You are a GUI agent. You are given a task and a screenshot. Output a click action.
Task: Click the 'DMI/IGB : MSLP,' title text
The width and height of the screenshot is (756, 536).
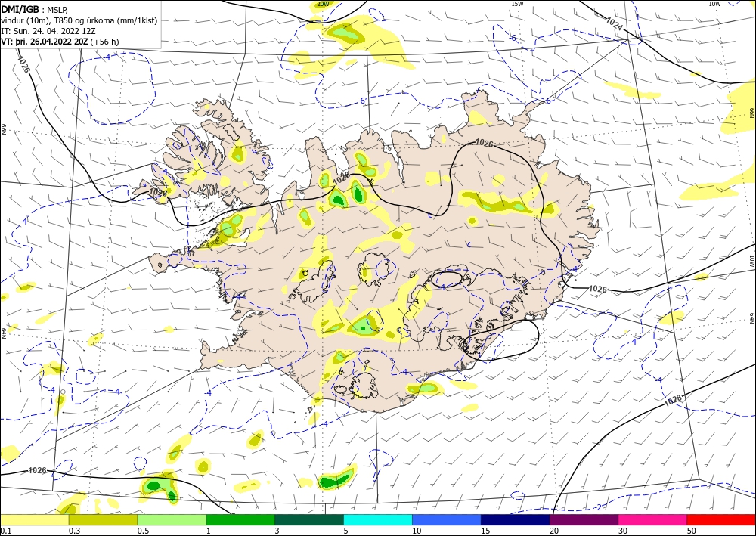(36, 9)
